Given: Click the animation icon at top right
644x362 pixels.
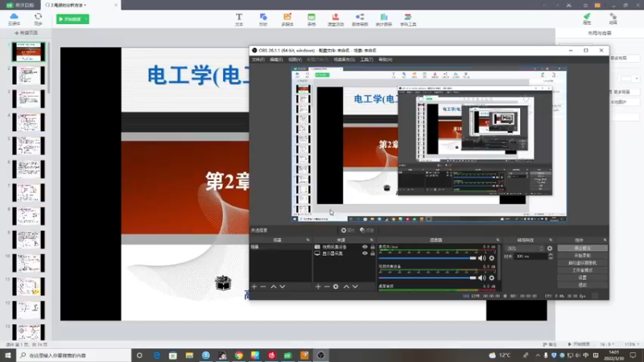Looking at the screenshot, I should 613,19.
